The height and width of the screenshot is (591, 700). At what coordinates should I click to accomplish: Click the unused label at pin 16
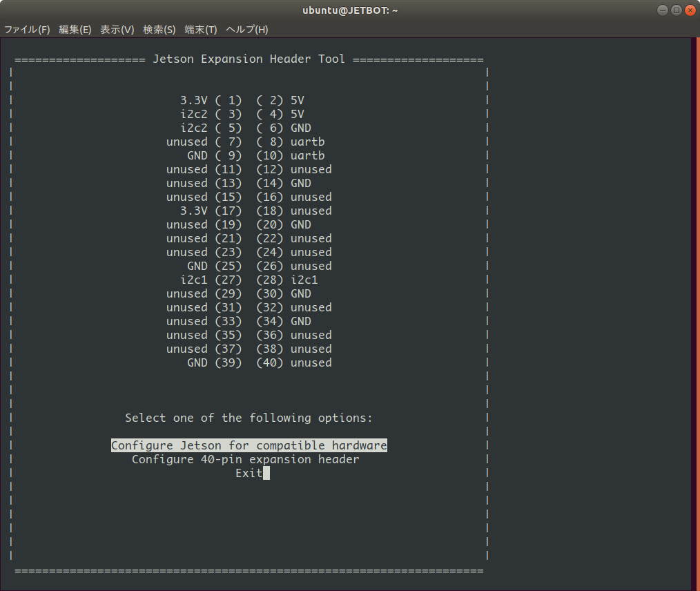click(311, 197)
